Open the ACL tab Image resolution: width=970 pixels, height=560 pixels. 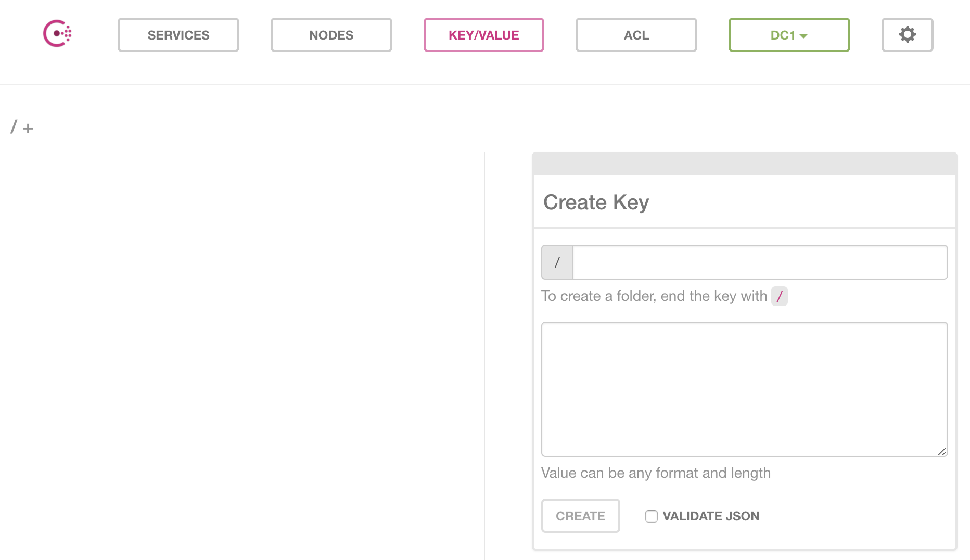tap(636, 35)
